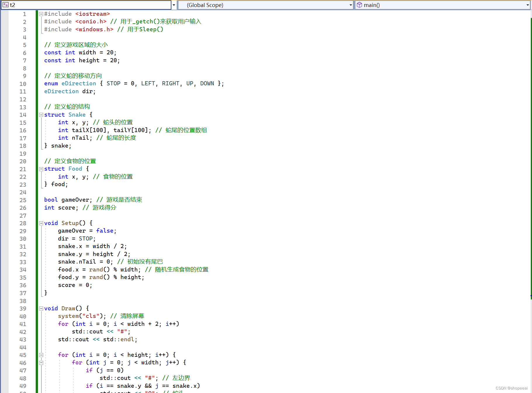Viewport: 532px width, 393px height.
Task: Click the 'RIGHT' enum value
Action: 171,84
